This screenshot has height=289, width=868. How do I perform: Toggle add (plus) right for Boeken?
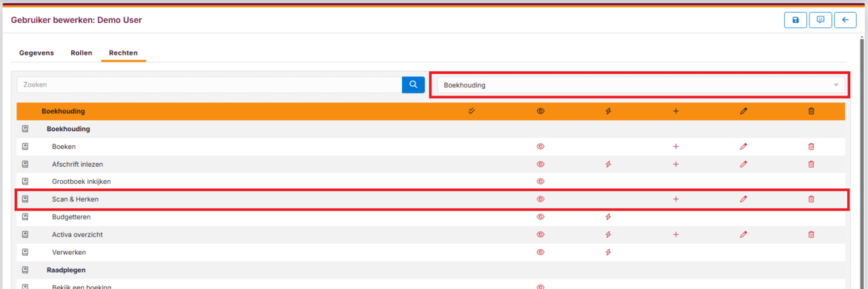pos(676,147)
